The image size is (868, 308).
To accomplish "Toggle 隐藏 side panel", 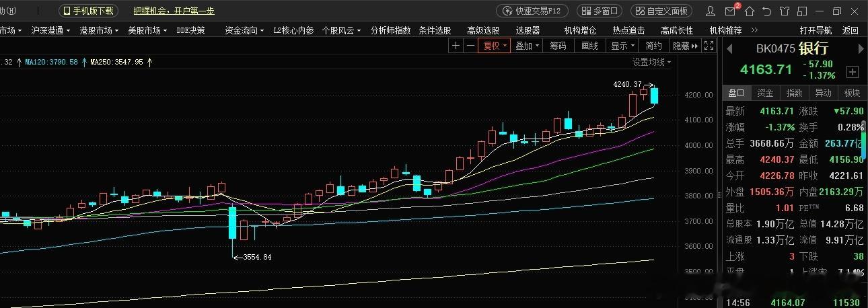I will point(684,46).
